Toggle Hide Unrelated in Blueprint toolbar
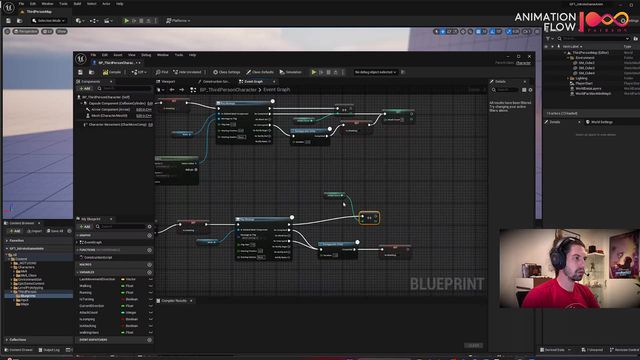The height and width of the screenshot is (360, 640). [188, 72]
